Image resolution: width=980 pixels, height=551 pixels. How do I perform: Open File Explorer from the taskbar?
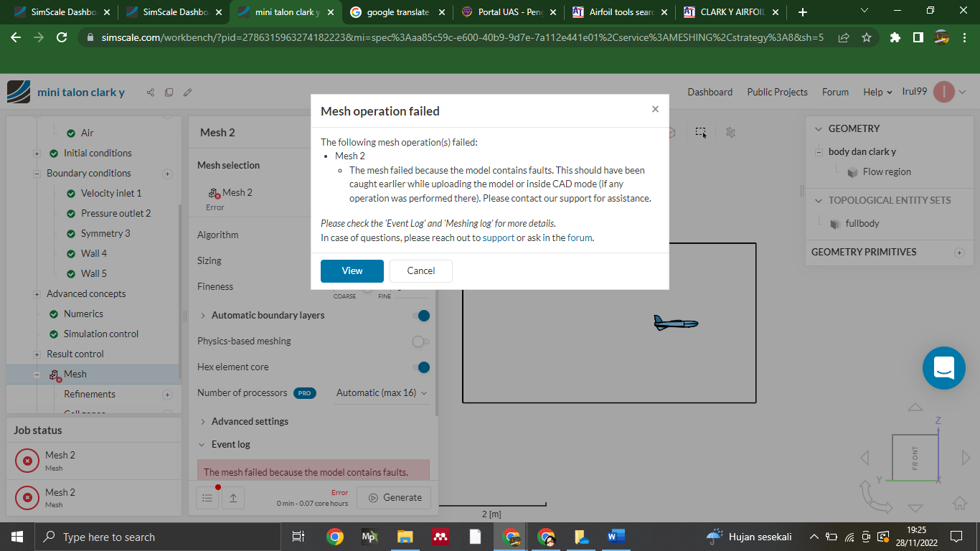click(405, 537)
